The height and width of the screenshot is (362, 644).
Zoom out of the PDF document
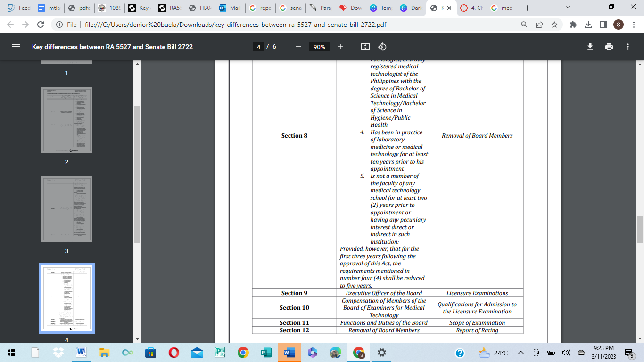298,47
